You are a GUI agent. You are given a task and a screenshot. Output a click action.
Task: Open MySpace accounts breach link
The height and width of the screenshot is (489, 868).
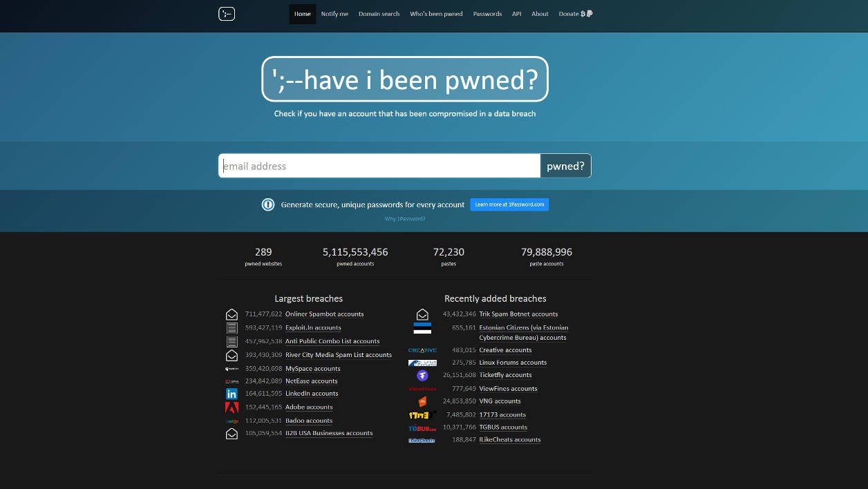point(312,369)
